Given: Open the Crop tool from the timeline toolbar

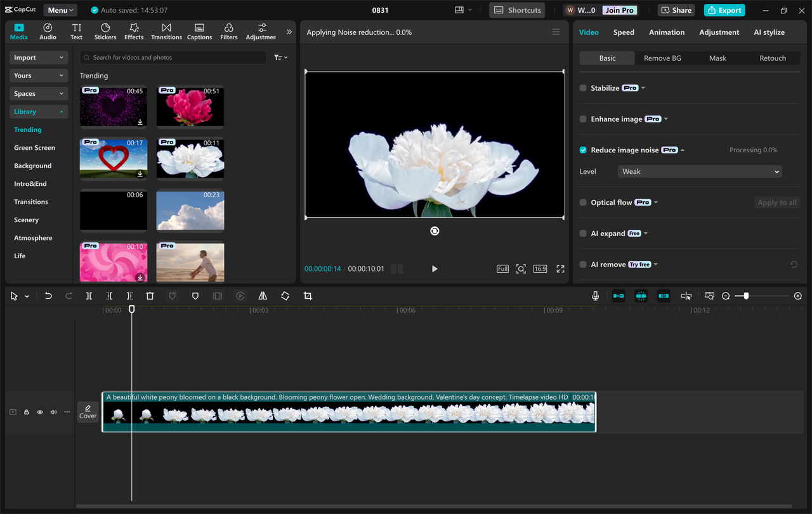Looking at the screenshot, I should pyautogui.click(x=308, y=296).
